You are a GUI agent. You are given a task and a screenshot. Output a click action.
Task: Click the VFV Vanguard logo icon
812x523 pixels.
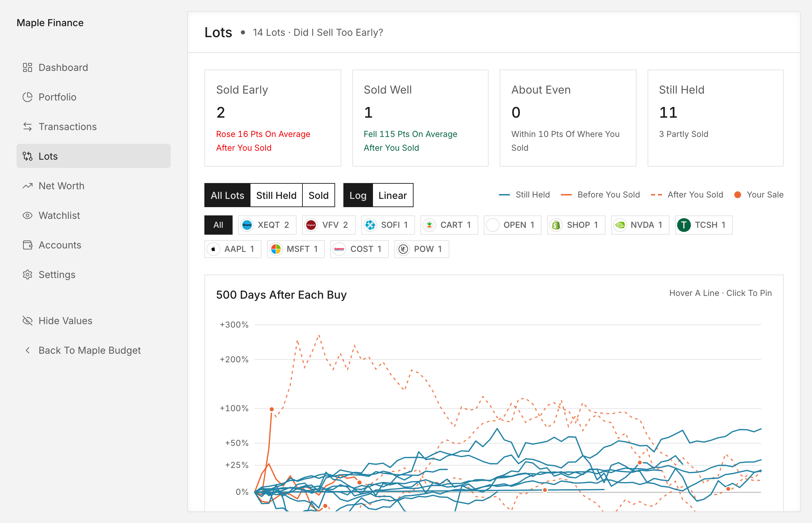coord(311,225)
